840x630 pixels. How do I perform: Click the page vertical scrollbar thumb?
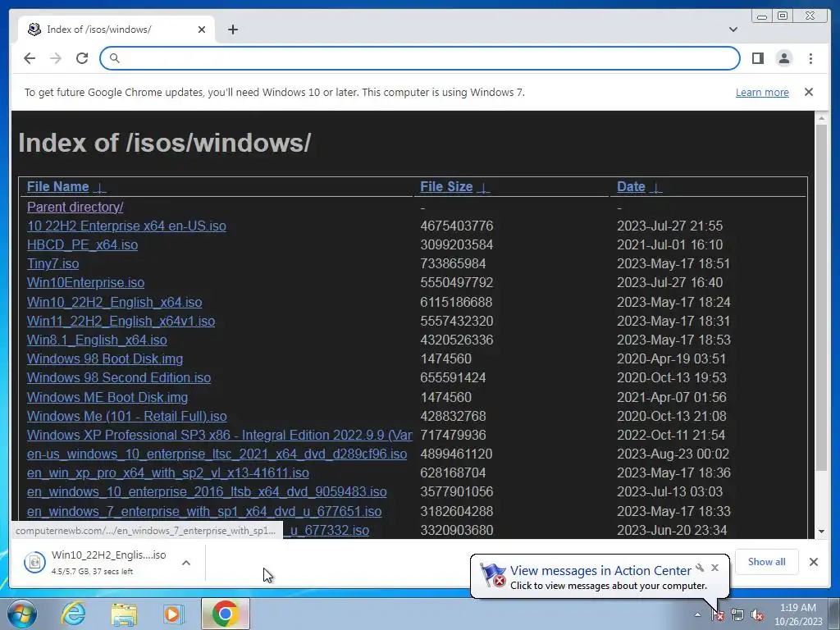point(821,297)
